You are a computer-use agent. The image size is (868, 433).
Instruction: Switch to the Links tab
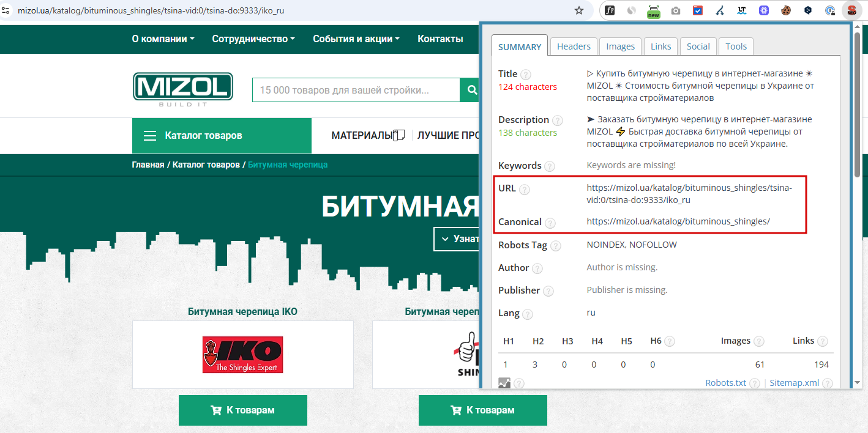pos(661,46)
